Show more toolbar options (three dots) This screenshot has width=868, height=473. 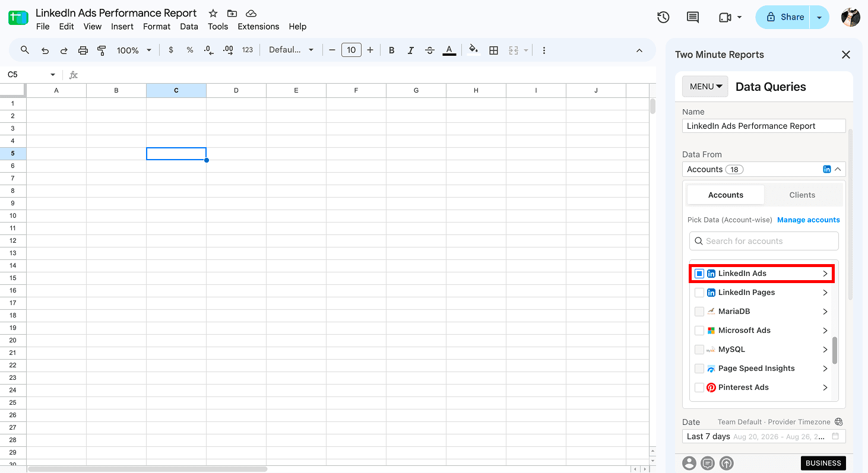(544, 50)
